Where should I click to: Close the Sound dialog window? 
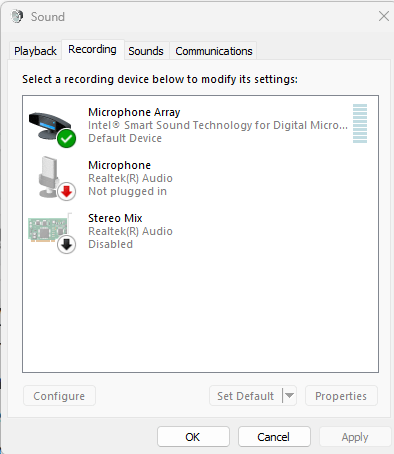pos(384,16)
